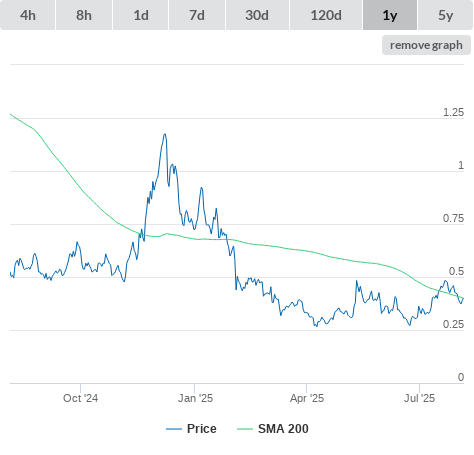Viewport: 474px width, 455px height.
Task: Click the 1.25 y-axis value label
Action: 453,112
